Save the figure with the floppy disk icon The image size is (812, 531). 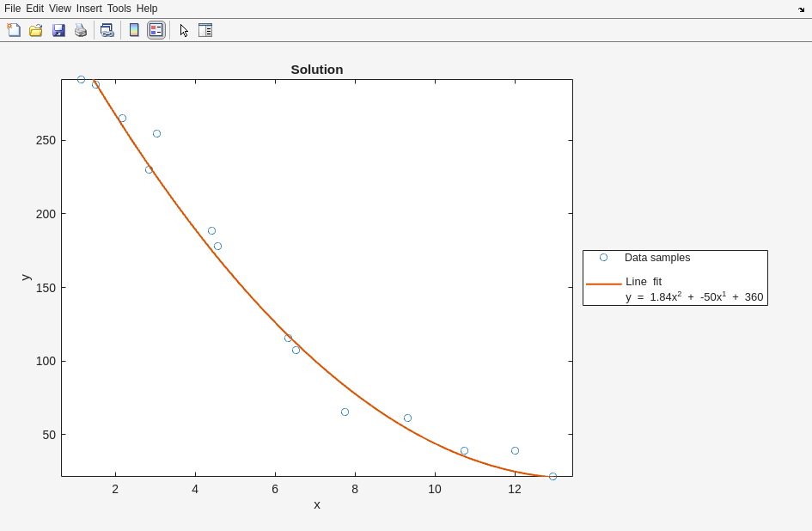point(58,30)
